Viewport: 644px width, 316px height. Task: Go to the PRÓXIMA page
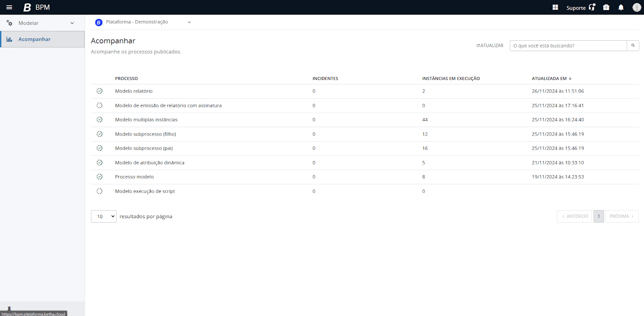point(621,216)
